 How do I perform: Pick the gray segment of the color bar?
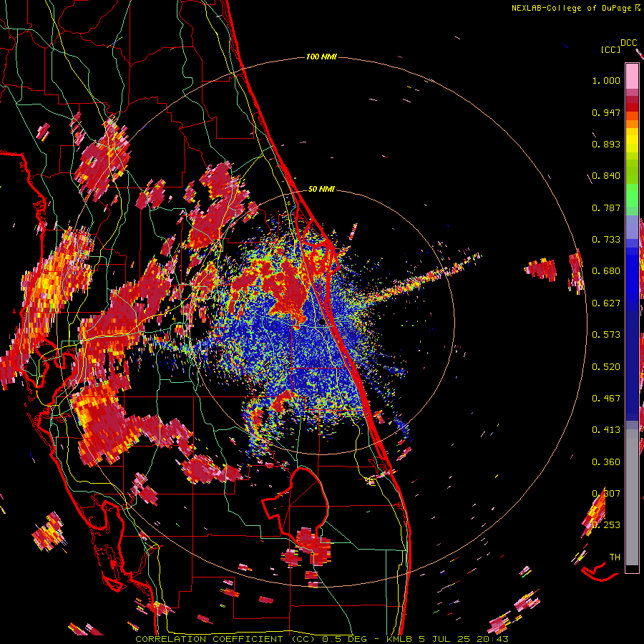632,497
